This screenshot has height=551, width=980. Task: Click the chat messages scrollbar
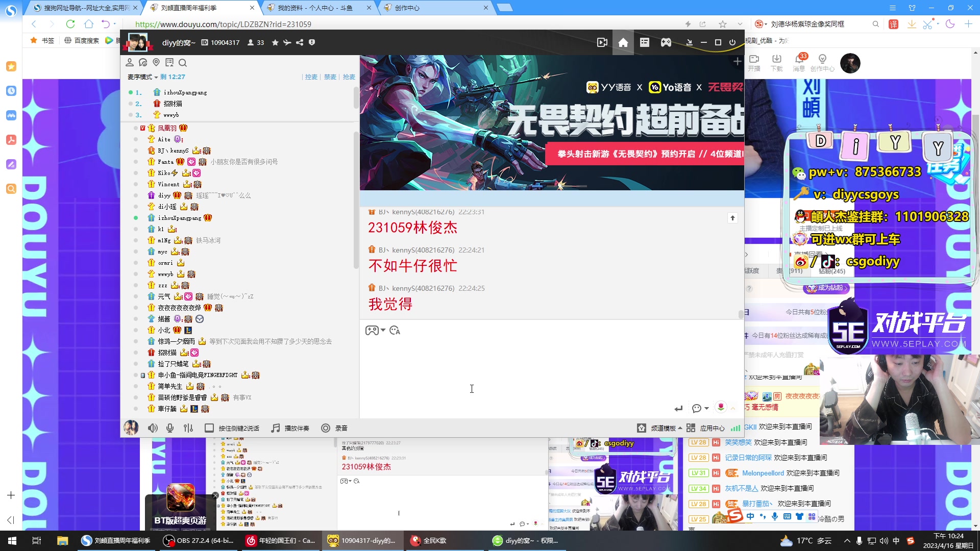click(741, 314)
